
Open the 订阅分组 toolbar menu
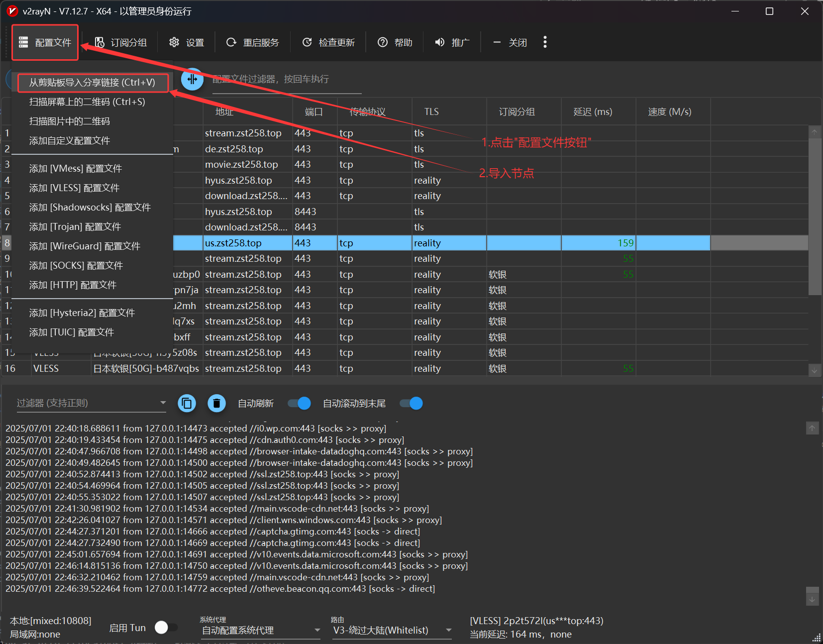tap(121, 42)
